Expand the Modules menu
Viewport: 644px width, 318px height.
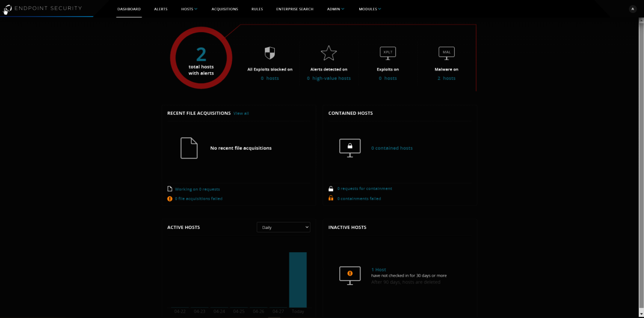(x=370, y=9)
